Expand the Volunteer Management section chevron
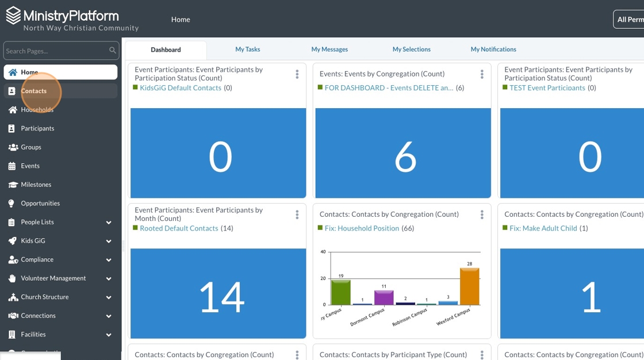The height and width of the screenshot is (360, 644). [109, 279]
